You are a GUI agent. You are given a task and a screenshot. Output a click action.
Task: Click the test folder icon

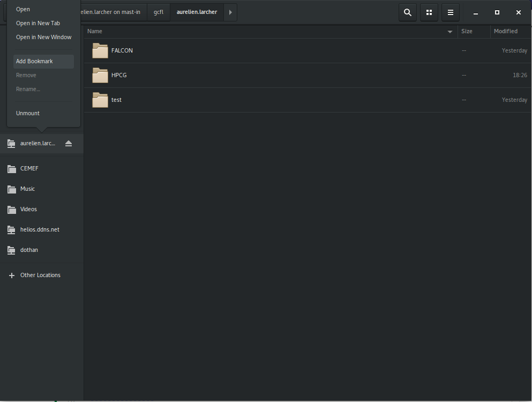click(100, 100)
